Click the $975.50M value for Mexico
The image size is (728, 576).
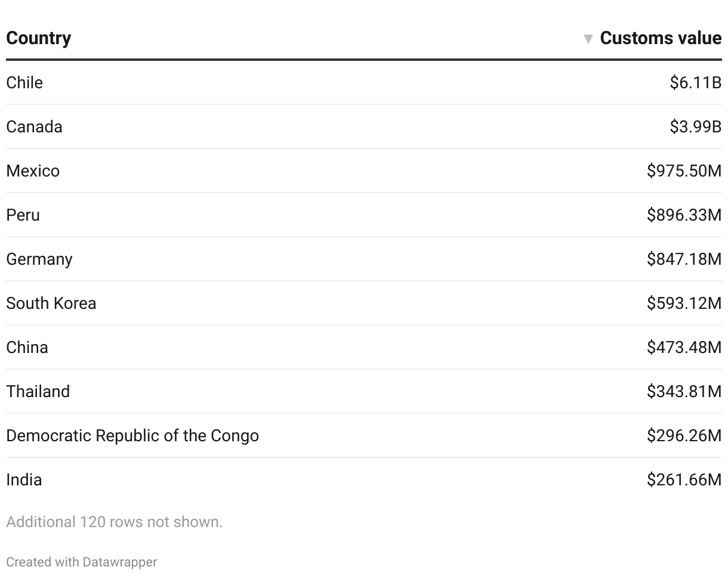[x=684, y=171]
